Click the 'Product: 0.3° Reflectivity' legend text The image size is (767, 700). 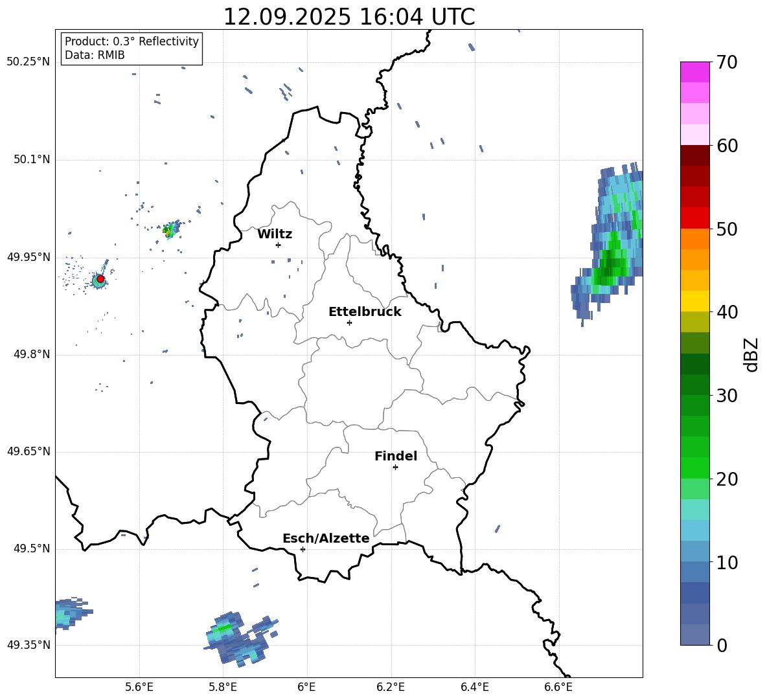132,41
